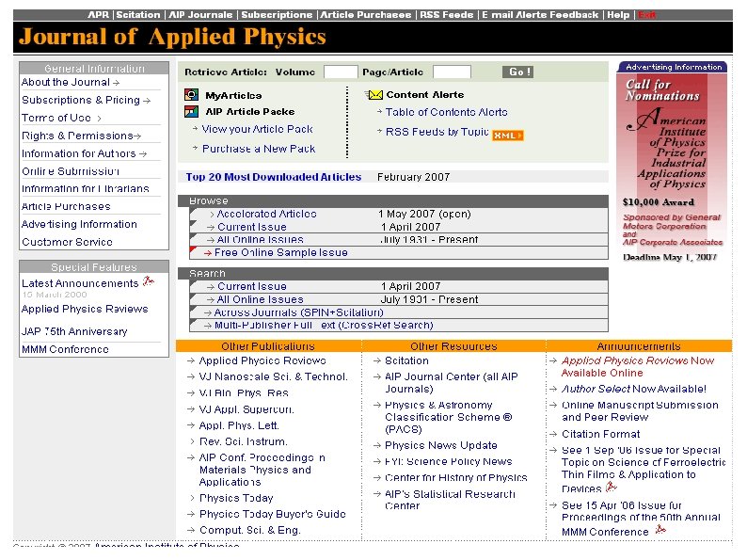Click View your Article Pack

(257, 129)
